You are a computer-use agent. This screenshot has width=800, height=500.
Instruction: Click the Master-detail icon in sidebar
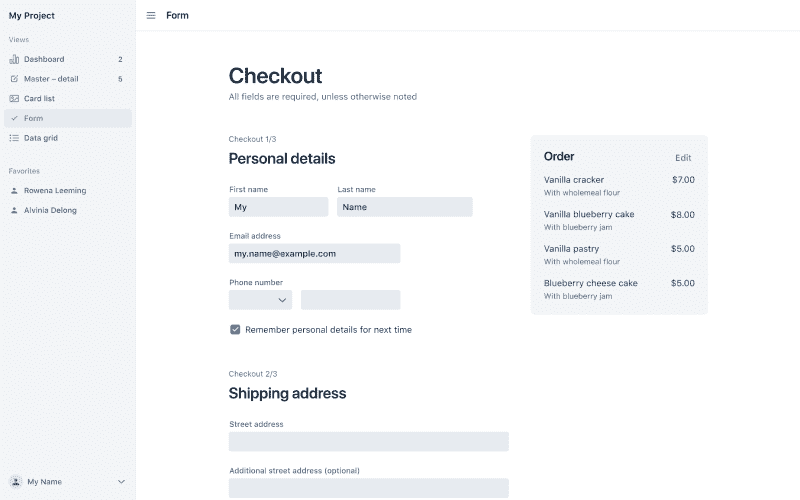pyautogui.click(x=14, y=79)
